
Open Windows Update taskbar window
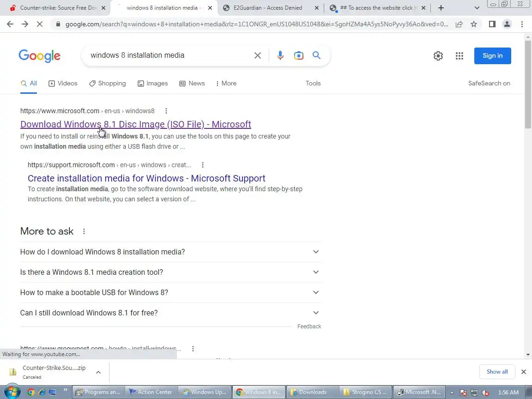point(205,392)
